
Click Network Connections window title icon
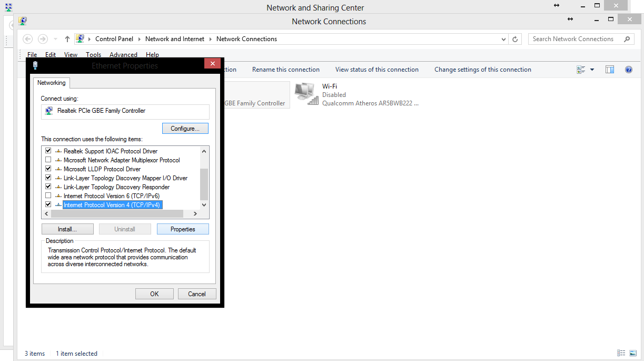23,21
